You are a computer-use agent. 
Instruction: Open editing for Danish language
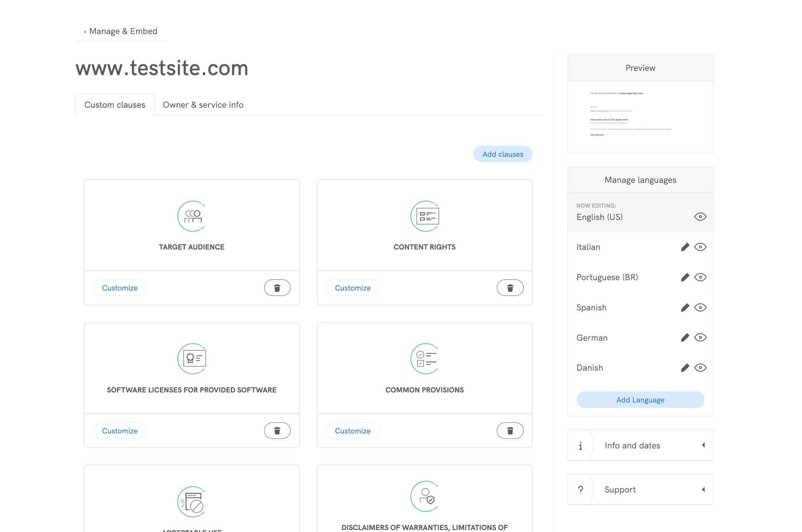[685, 368]
